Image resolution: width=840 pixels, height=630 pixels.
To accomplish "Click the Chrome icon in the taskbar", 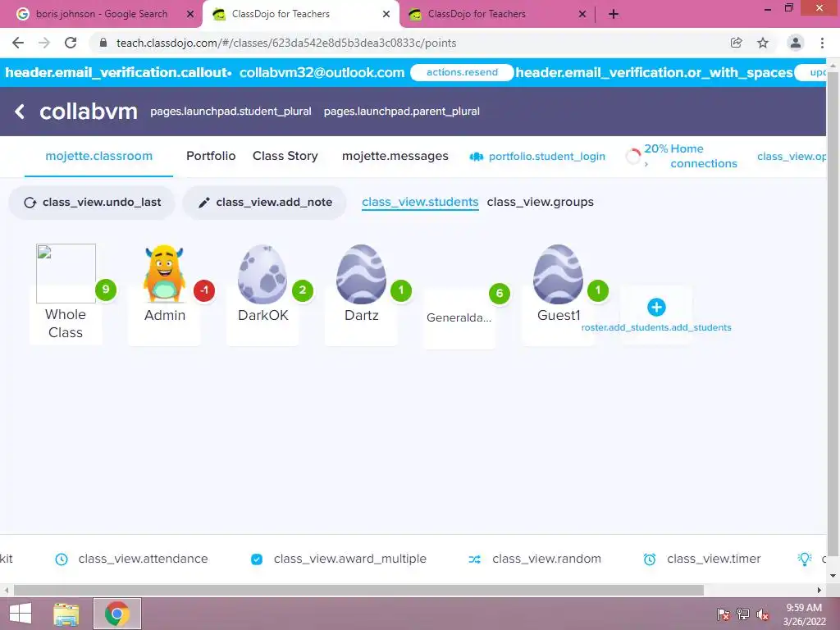I will point(117,614).
